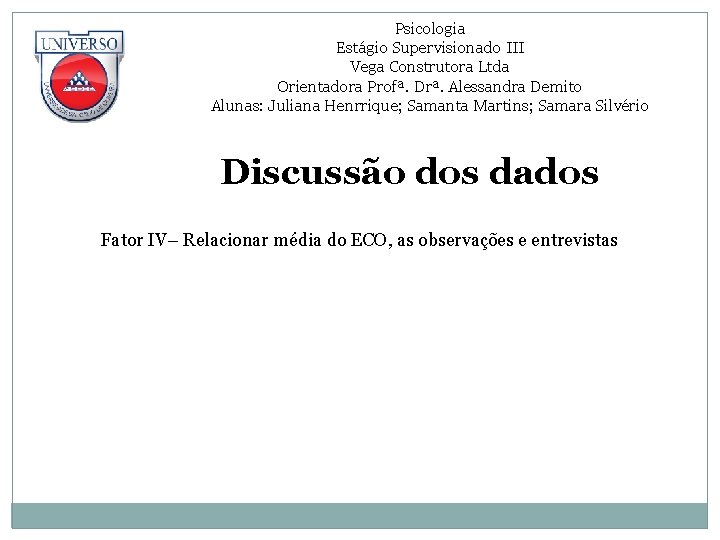Screen dimensions: 720x540
Task: Click the 'Vega Construtora Ltda' text
Action: [429, 67]
